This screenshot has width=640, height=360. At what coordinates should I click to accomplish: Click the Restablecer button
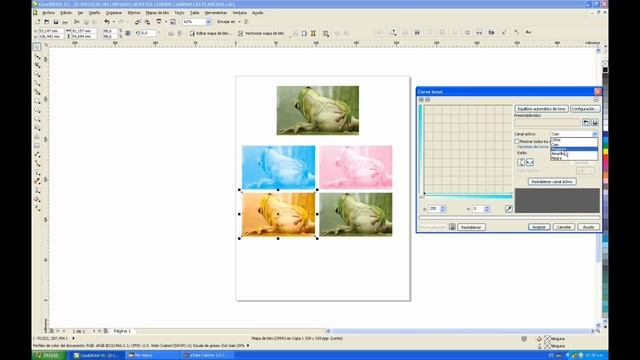pyautogui.click(x=471, y=227)
